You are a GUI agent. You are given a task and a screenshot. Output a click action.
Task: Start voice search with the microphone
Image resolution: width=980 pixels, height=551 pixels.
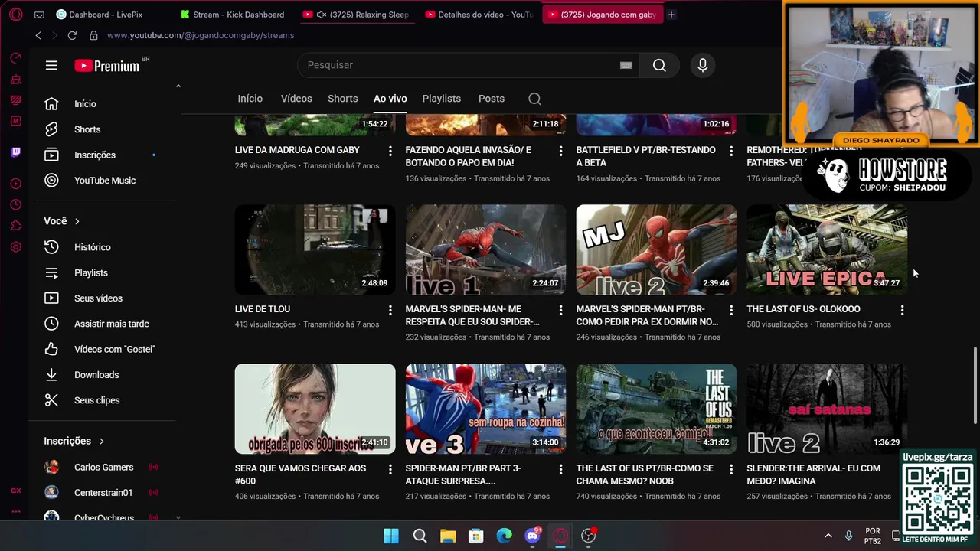pos(703,65)
